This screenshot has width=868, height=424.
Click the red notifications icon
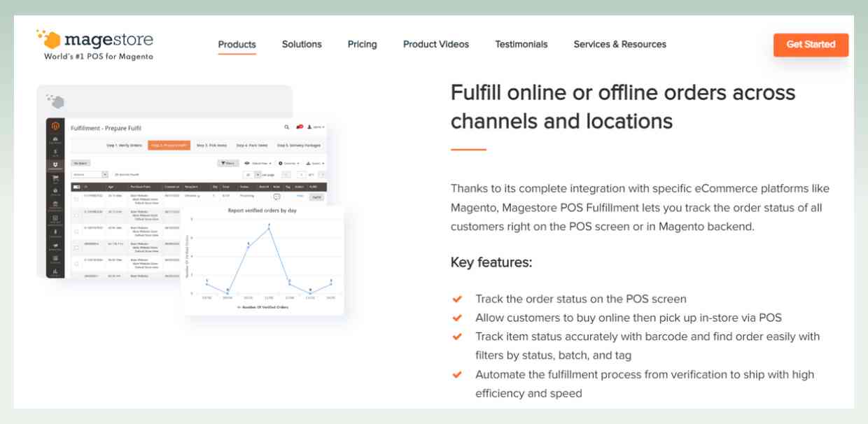coord(299,127)
